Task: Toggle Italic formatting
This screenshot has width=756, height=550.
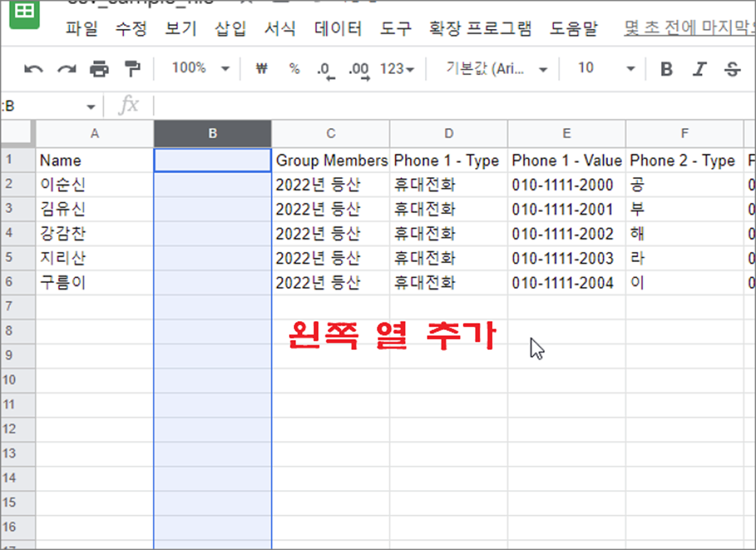Action: (699, 69)
